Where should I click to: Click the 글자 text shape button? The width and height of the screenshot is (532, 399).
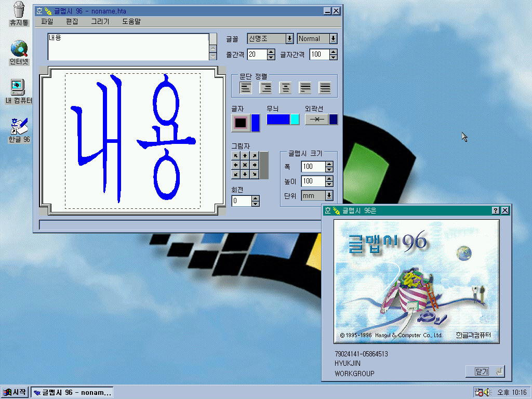[241, 123]
